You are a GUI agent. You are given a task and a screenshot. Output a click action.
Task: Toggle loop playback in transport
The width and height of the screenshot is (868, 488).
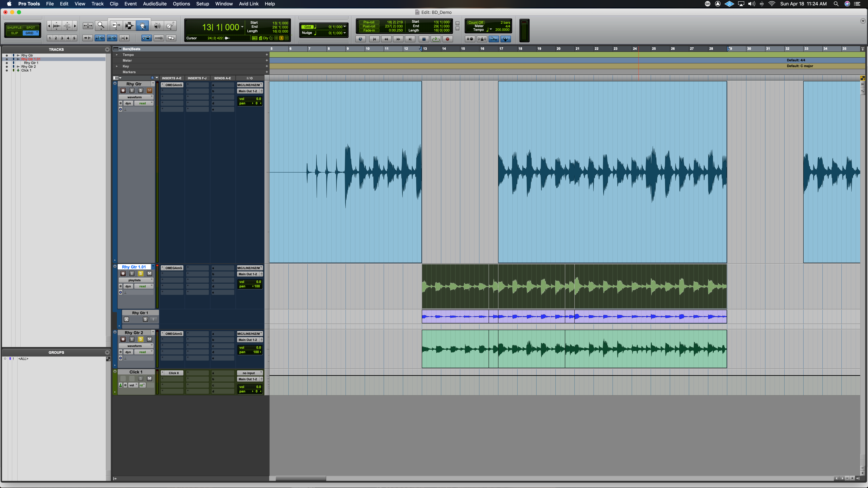(435, 39)
